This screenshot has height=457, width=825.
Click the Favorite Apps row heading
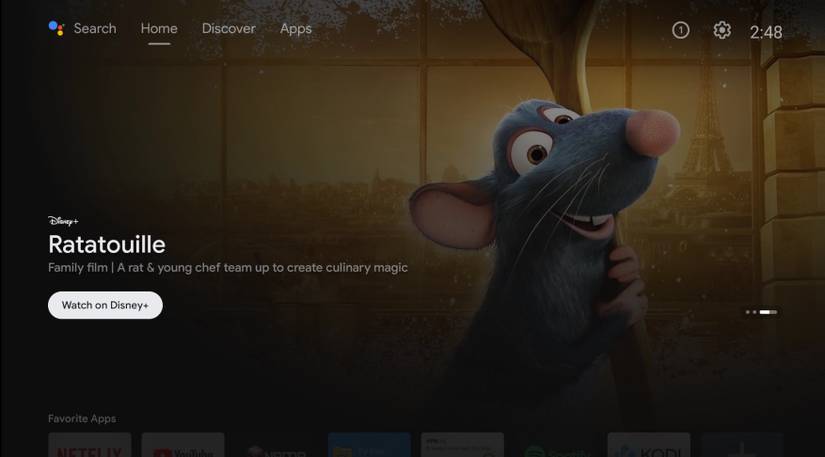point(82,419)
